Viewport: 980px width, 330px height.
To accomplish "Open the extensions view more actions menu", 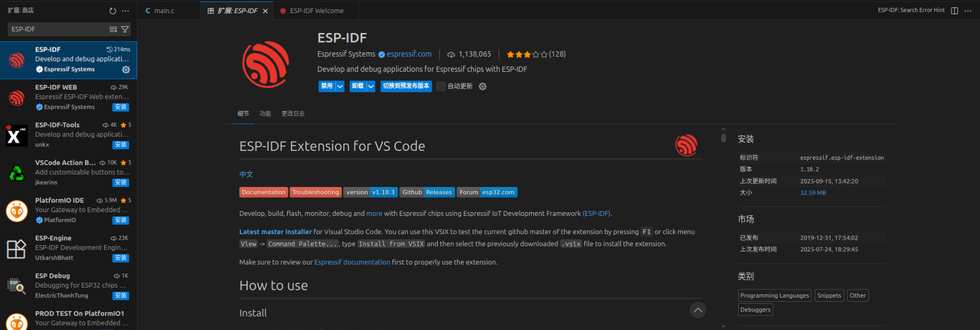I will click(126, 11).
